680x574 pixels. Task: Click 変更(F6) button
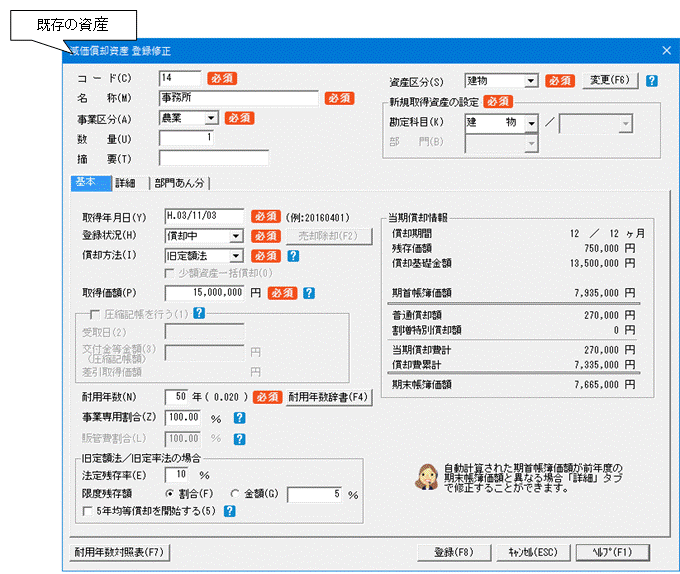610,81
